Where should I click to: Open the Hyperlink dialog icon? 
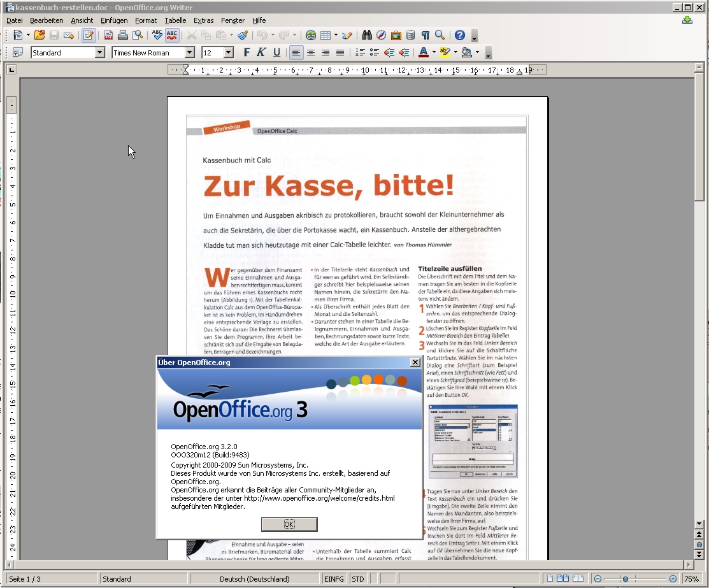click(x=311, y=36)
